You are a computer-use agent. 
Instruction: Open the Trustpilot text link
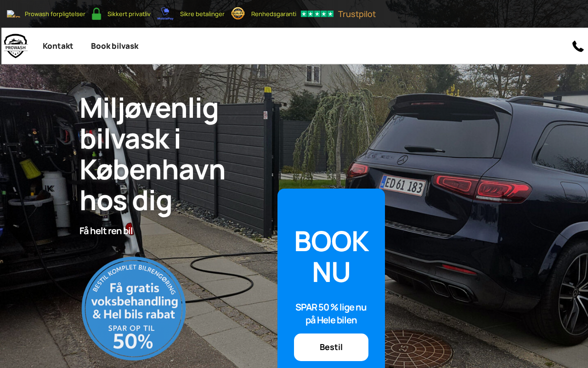point(357,14)
